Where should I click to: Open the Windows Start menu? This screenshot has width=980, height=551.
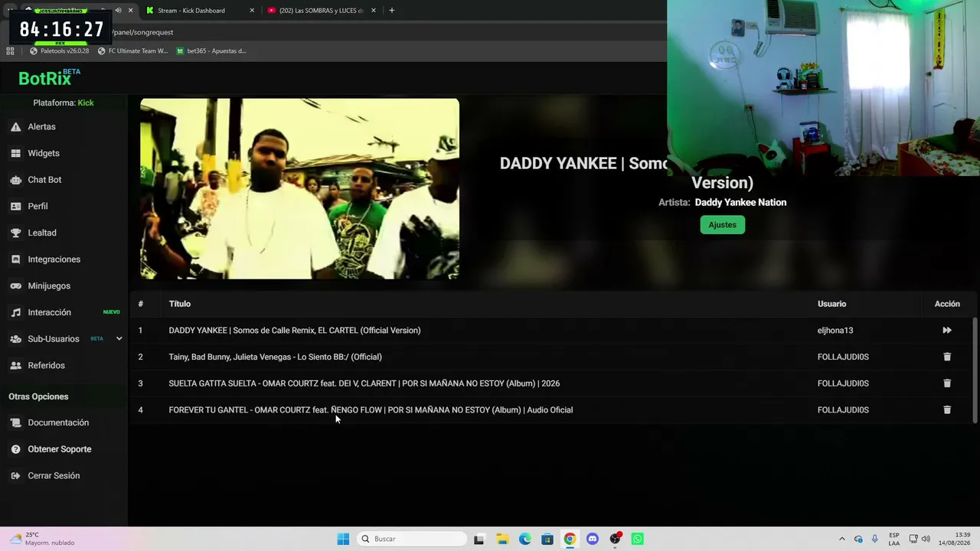(343, 539)
